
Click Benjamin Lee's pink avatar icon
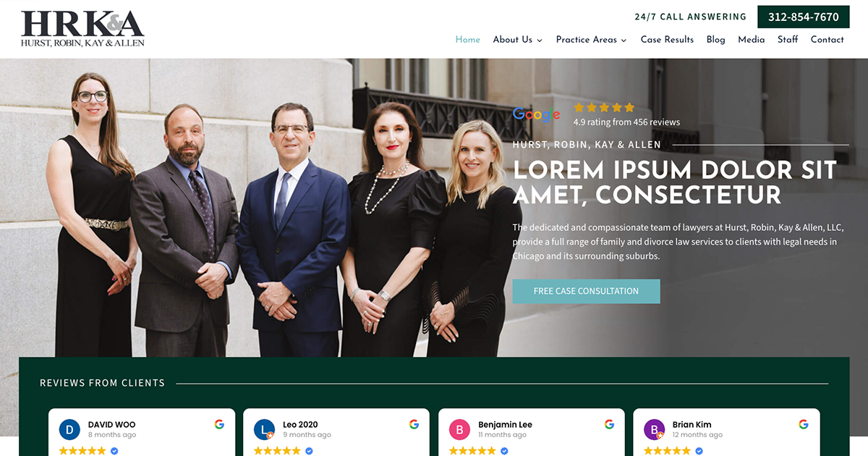[459, 430]
